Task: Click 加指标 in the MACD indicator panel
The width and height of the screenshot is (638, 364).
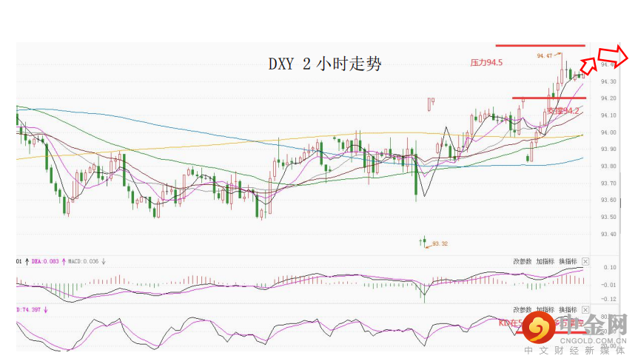Action: pyautogui.click(x=545, y=261)
